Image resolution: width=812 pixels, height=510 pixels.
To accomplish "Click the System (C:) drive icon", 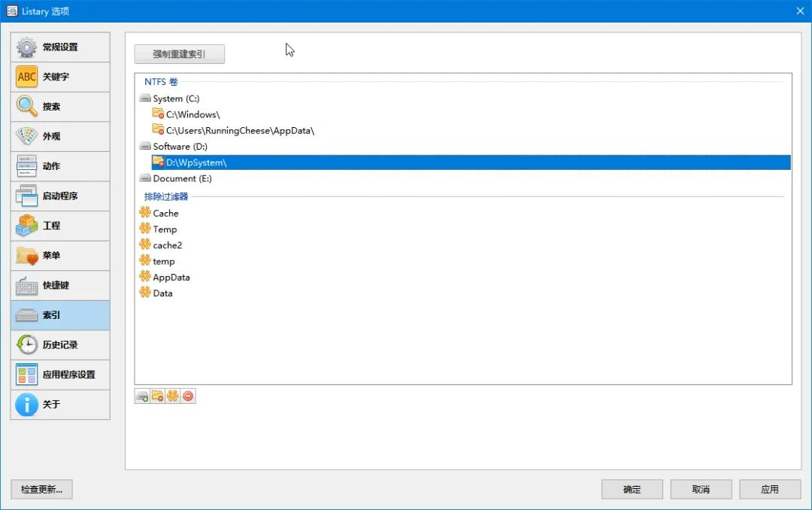I will [145, 98].
